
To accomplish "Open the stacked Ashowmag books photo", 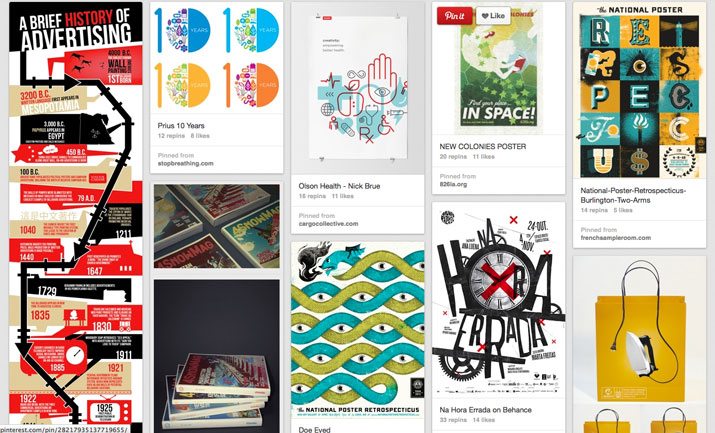I will tap(217, 356).
